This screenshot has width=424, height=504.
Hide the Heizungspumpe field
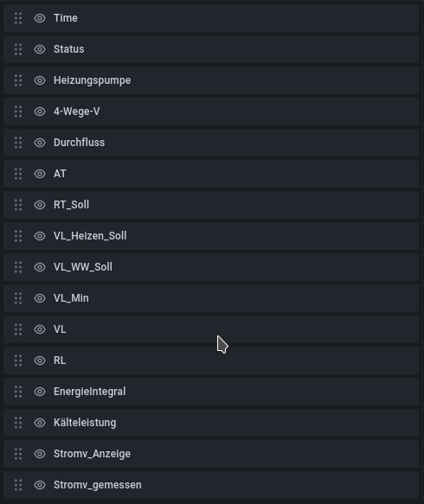40,80
